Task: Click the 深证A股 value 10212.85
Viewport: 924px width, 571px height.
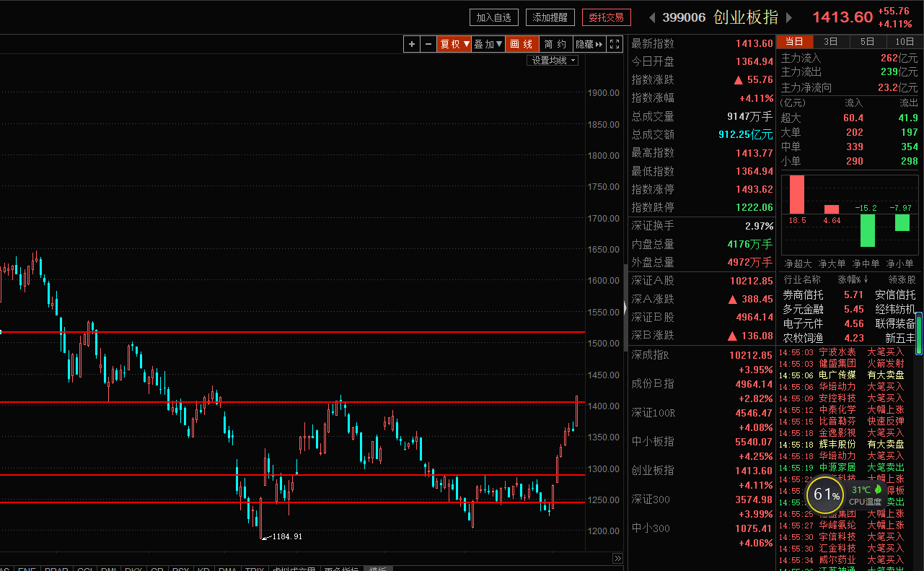Action: point(751,281)
